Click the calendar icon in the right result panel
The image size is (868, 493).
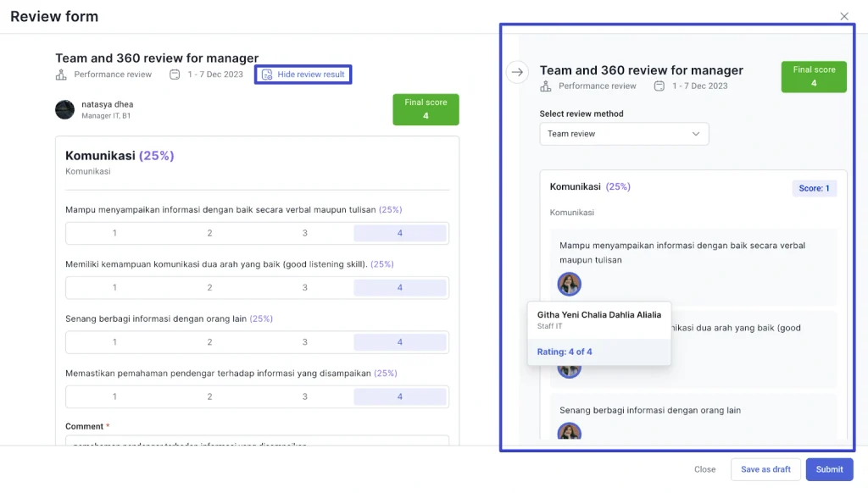pyautogui.click(x=659, y=86)
